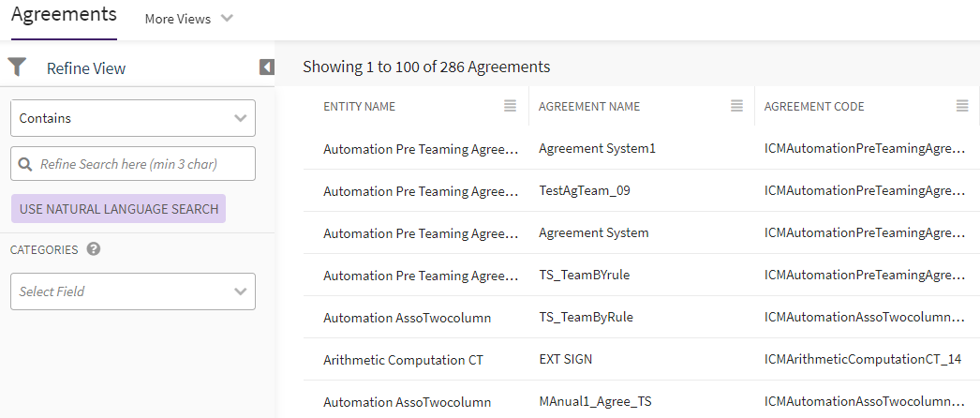Switch to the Agreements tab
This screenshot has height=418, width=980.
tap(64, 15)
